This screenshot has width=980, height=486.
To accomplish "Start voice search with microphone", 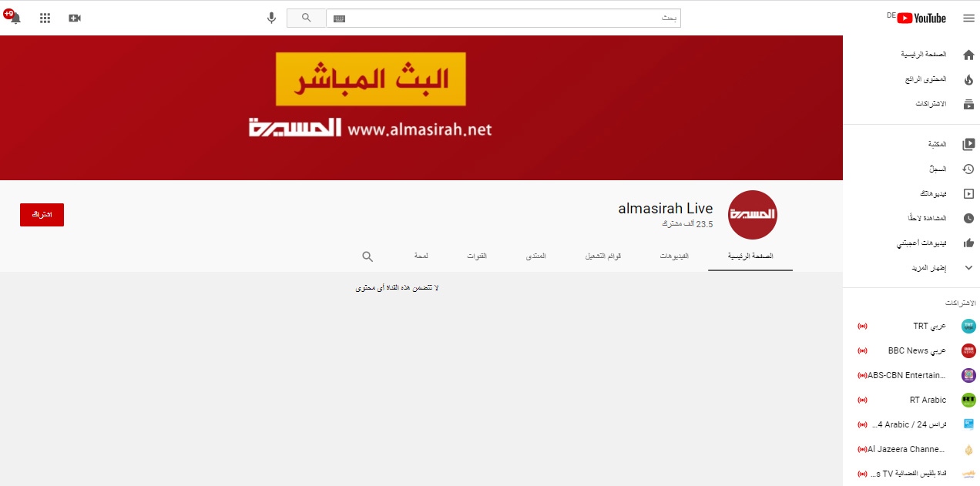I will (x=271, y=18).
